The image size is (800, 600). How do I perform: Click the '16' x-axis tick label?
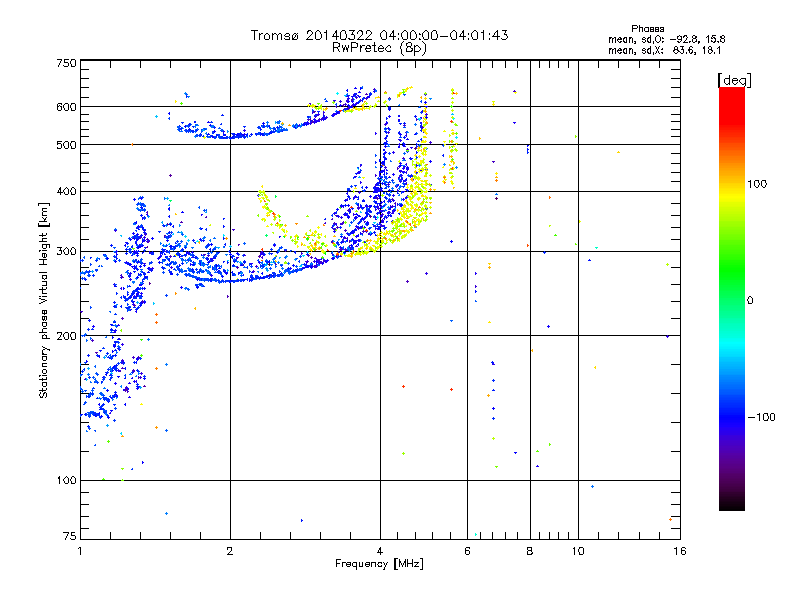click(x=680, y=551)
